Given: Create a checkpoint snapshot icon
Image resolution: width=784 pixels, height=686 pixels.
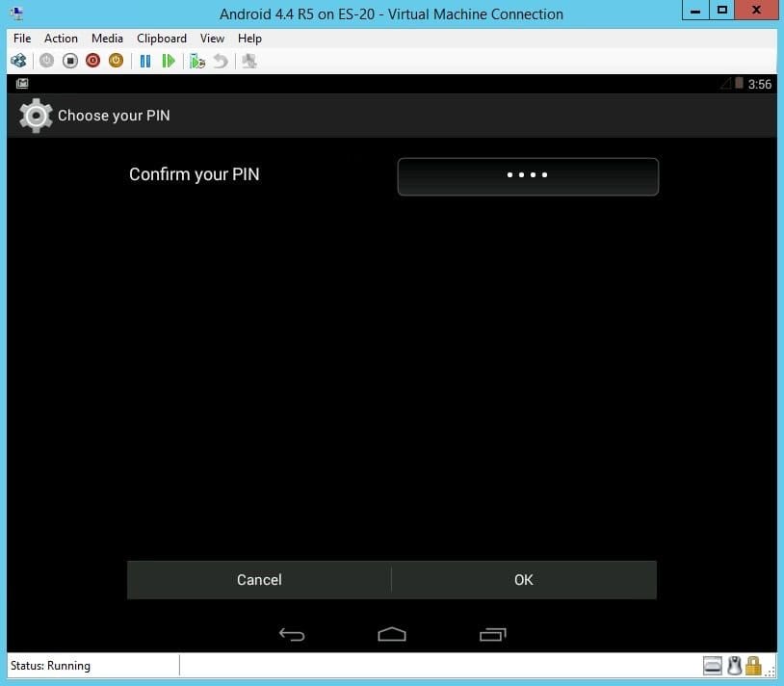Looking at the screenshot, I should [x=197, y=61].
